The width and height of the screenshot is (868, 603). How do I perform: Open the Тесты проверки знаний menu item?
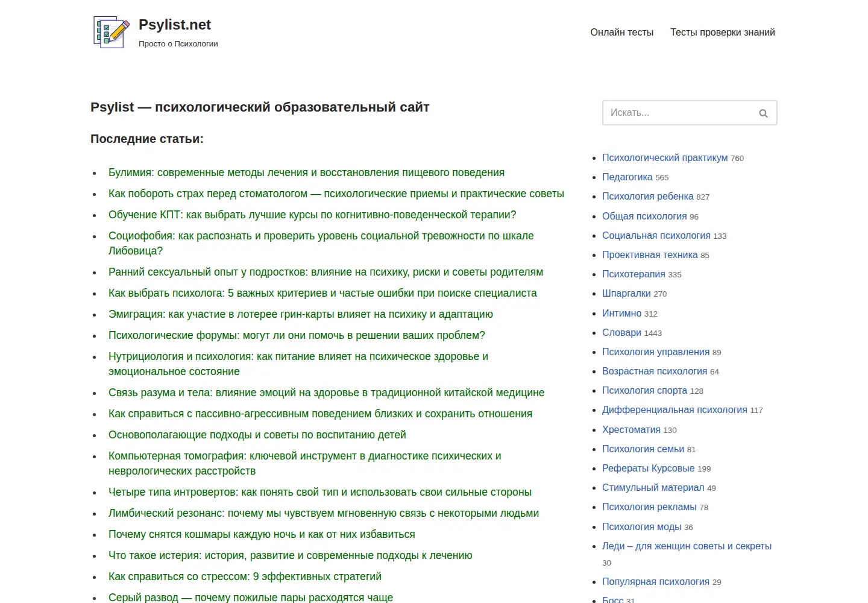(723, 33)
